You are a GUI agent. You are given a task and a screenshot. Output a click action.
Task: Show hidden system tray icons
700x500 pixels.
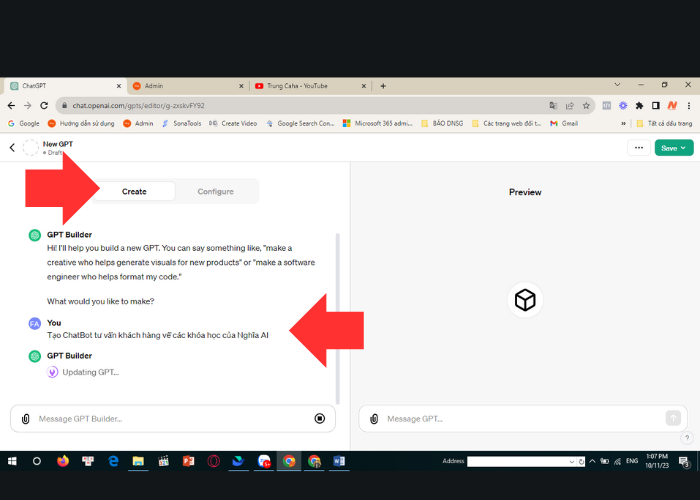click(x=592, y=461)
